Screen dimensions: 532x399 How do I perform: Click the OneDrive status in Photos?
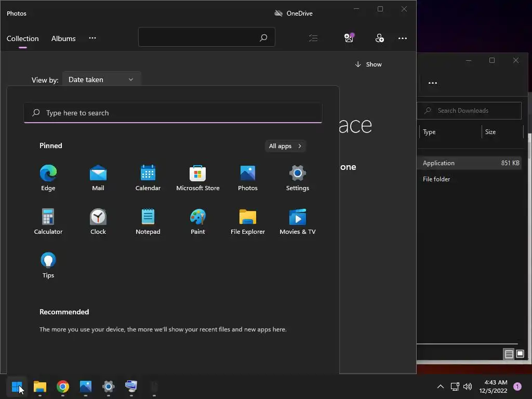(293, 13)
